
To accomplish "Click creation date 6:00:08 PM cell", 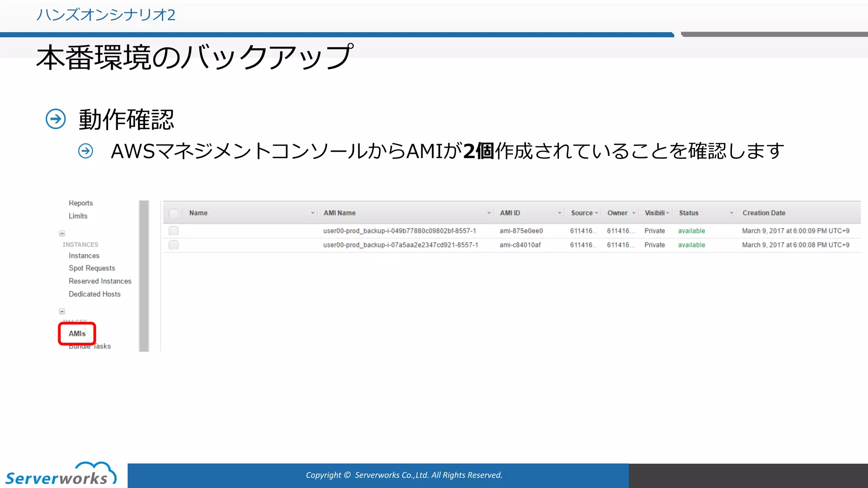I will (x=796, y=245).
